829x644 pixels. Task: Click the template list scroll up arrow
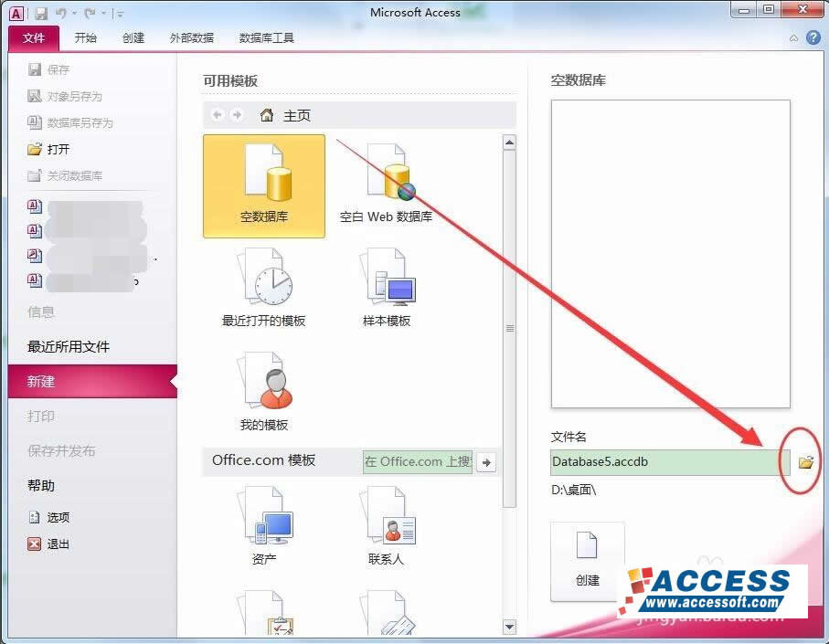point(509,143)
